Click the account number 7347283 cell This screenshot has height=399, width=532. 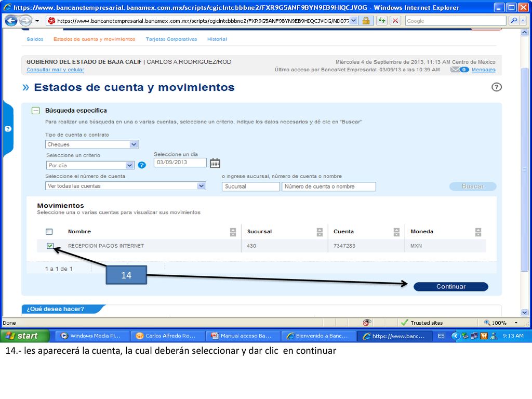coord(344,246)
